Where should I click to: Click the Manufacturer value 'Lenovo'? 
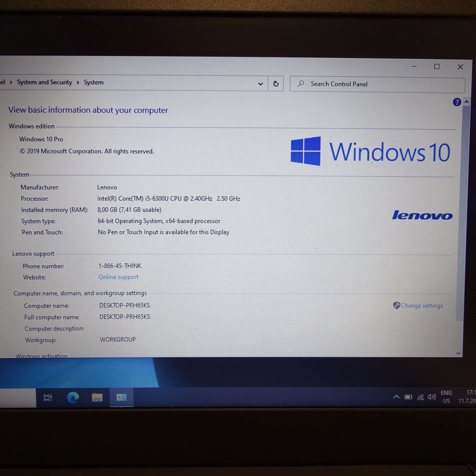point(107,187)
